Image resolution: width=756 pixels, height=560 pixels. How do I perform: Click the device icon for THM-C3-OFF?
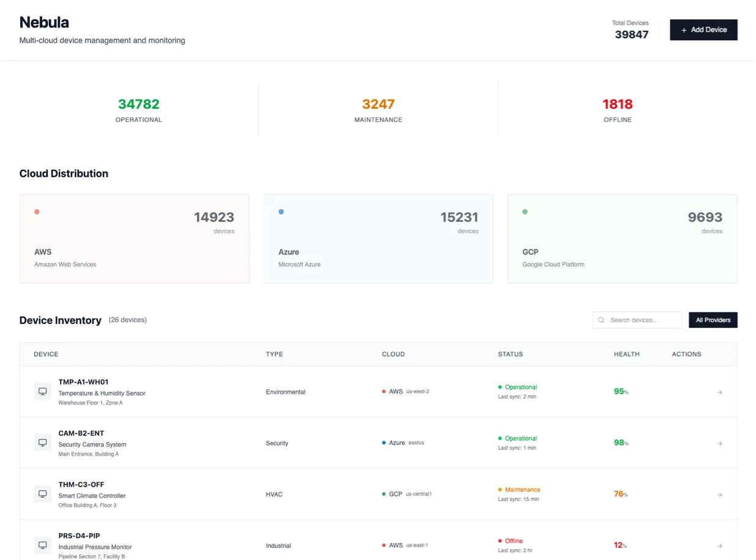[43, 495]
